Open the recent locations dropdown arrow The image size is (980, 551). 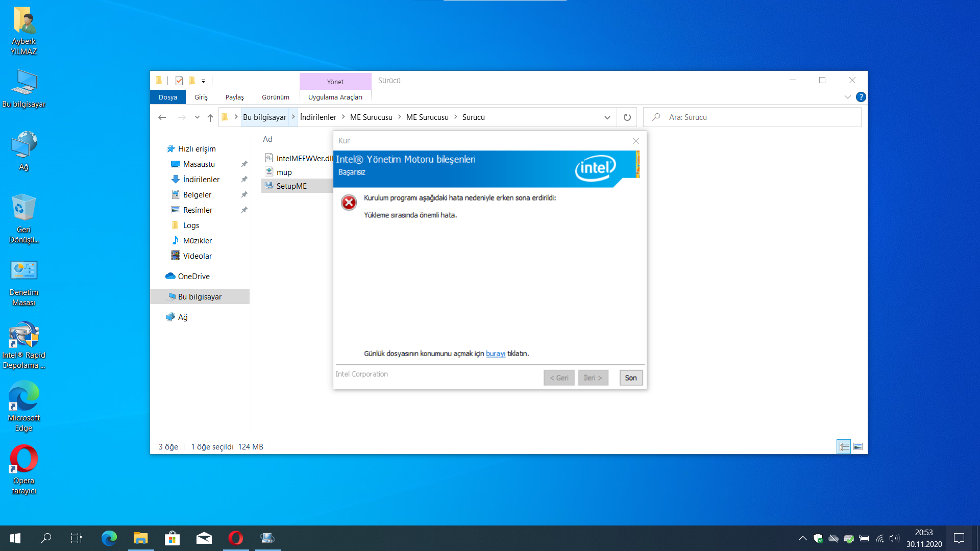tap(197, 117)
